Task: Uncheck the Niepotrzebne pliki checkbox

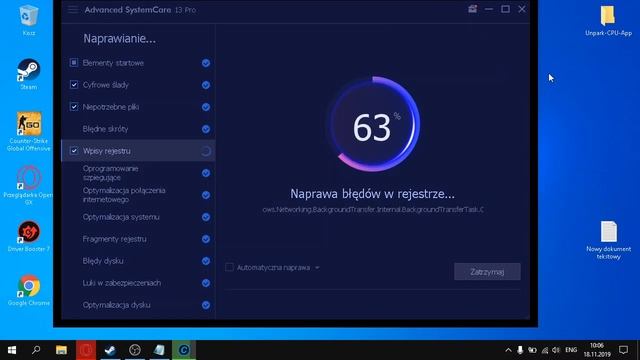Action: (74, 107)
